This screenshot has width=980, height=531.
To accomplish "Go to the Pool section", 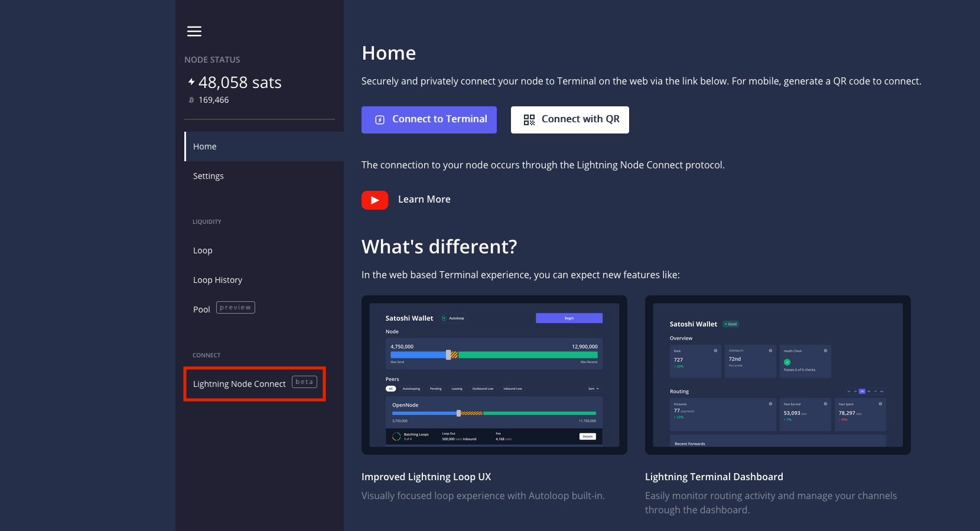I will tap(201, 310).
